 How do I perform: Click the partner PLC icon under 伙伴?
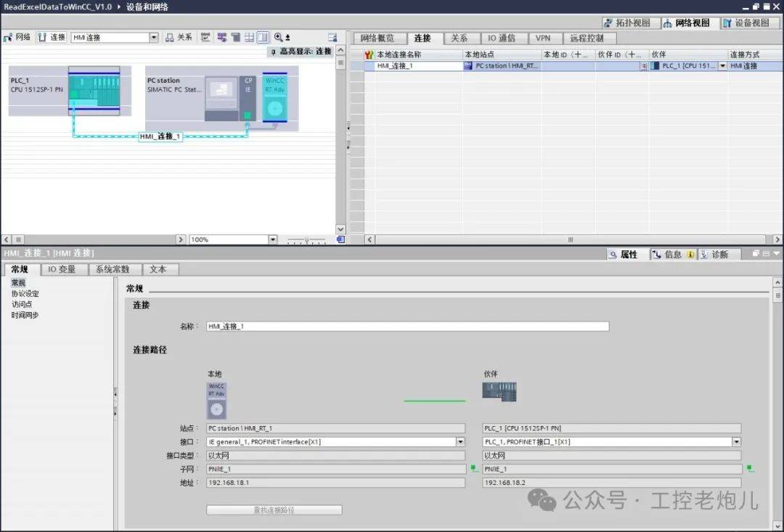(499, 392)
